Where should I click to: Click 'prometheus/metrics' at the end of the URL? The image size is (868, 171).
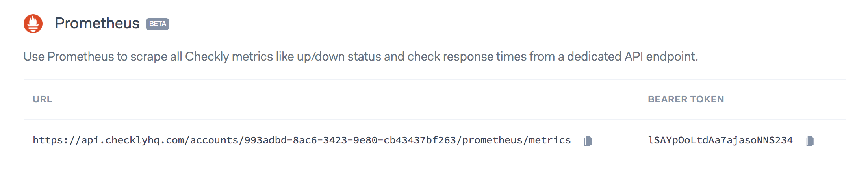point(516,140)
